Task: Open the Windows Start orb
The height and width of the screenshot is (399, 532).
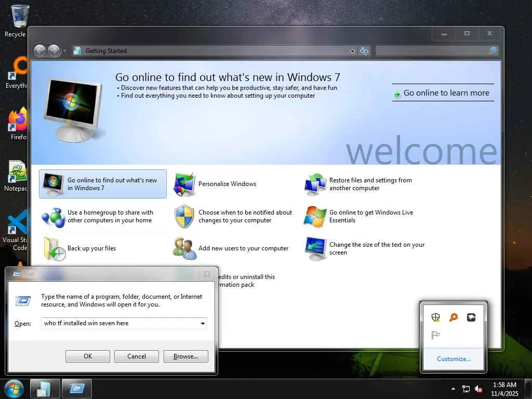Action: coord(14,389)
